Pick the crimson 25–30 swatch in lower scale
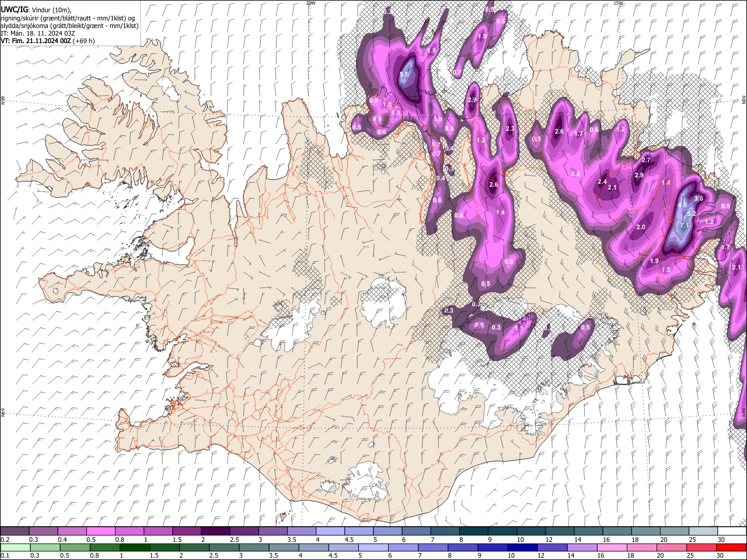 click(701, 547)
